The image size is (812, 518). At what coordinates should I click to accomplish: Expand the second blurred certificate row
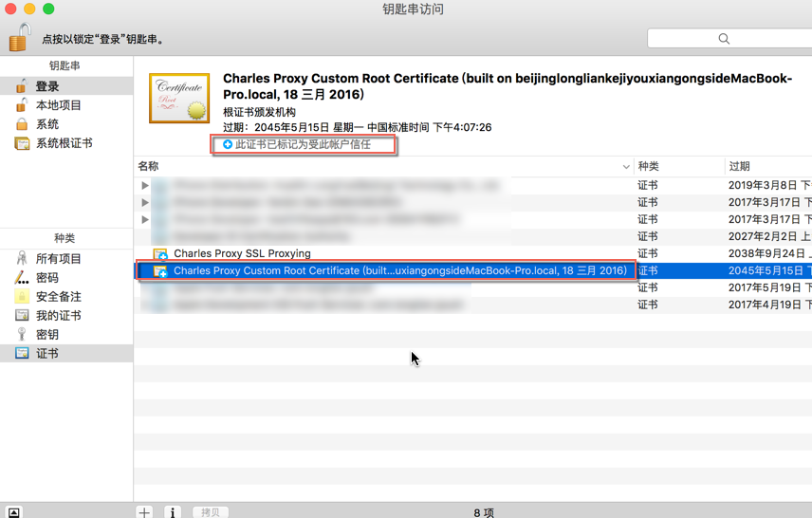[145, 202]
